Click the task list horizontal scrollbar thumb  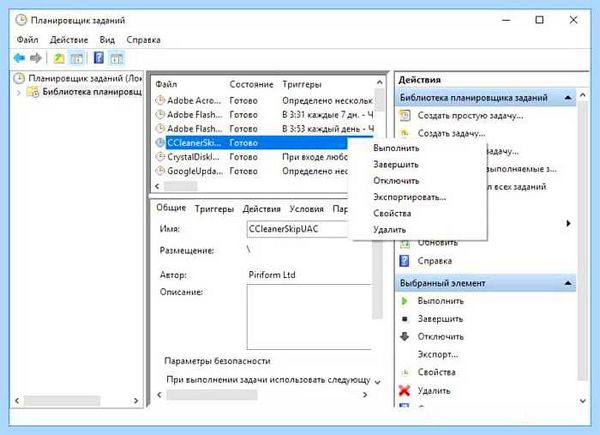pos(180,186)
